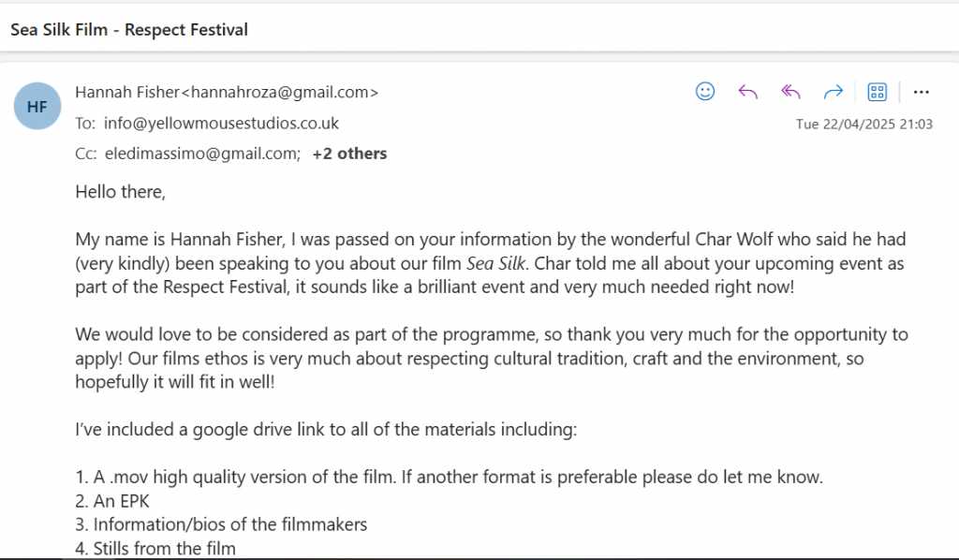Image resolution: width=959 pixels, height=560 pixels.
Task: Click list item 4 Stills from the film
Action: coord(155,549)
